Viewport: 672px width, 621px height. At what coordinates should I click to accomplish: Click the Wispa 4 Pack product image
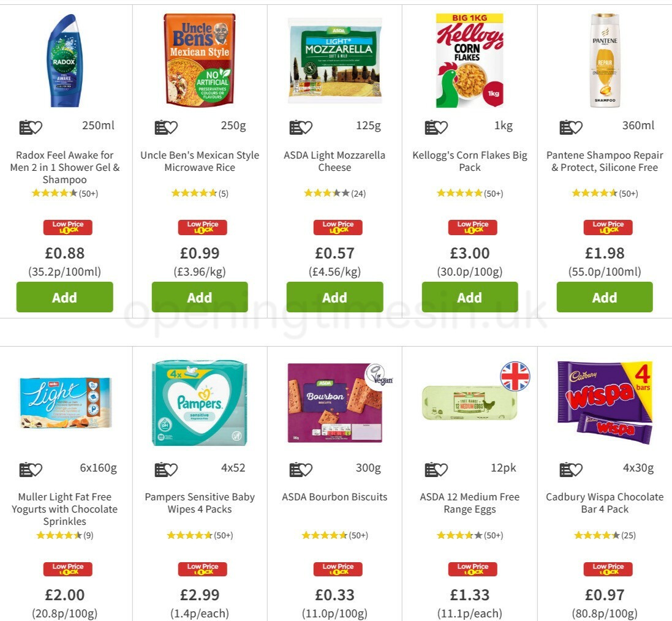coord(605,401)
